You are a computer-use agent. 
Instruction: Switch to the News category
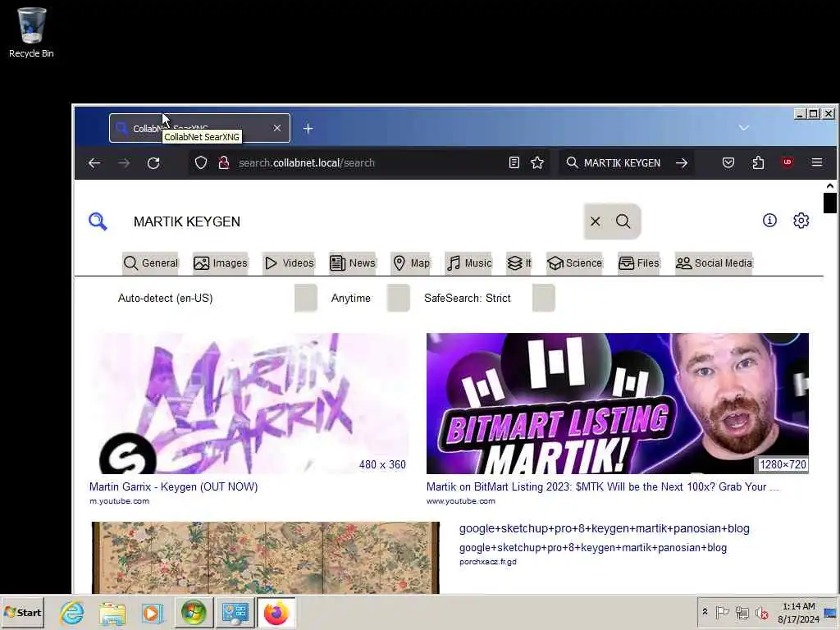pos(353,263)
